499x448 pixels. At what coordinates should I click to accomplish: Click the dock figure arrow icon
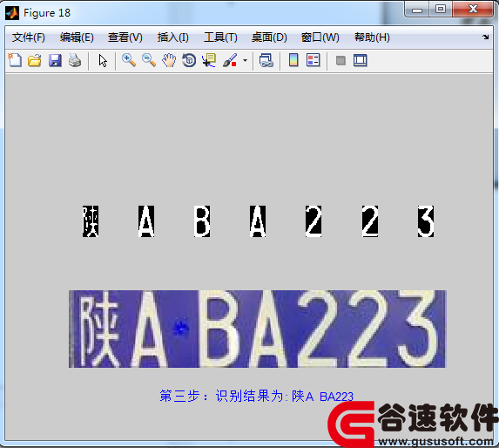tap(485, 37)
